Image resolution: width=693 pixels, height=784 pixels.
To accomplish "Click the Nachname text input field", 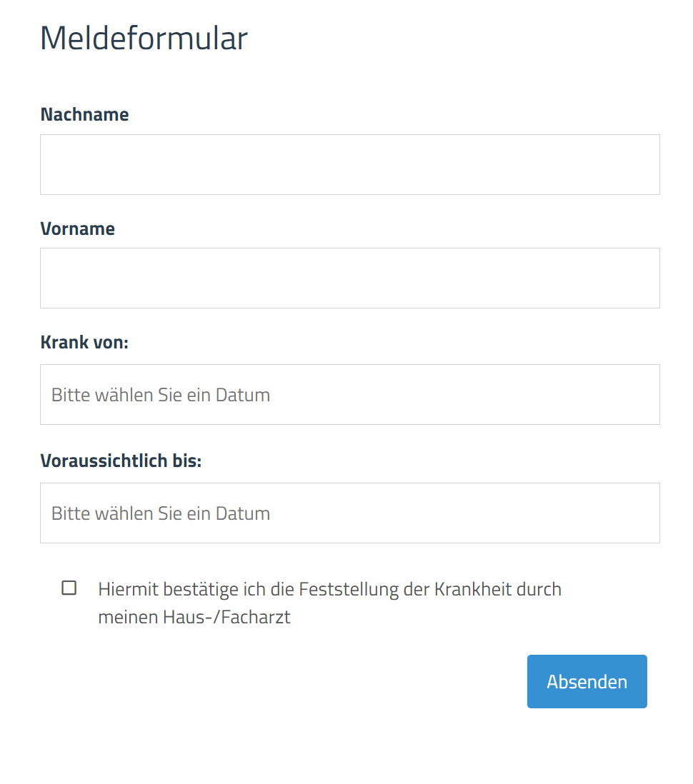I will click(350, 164).
